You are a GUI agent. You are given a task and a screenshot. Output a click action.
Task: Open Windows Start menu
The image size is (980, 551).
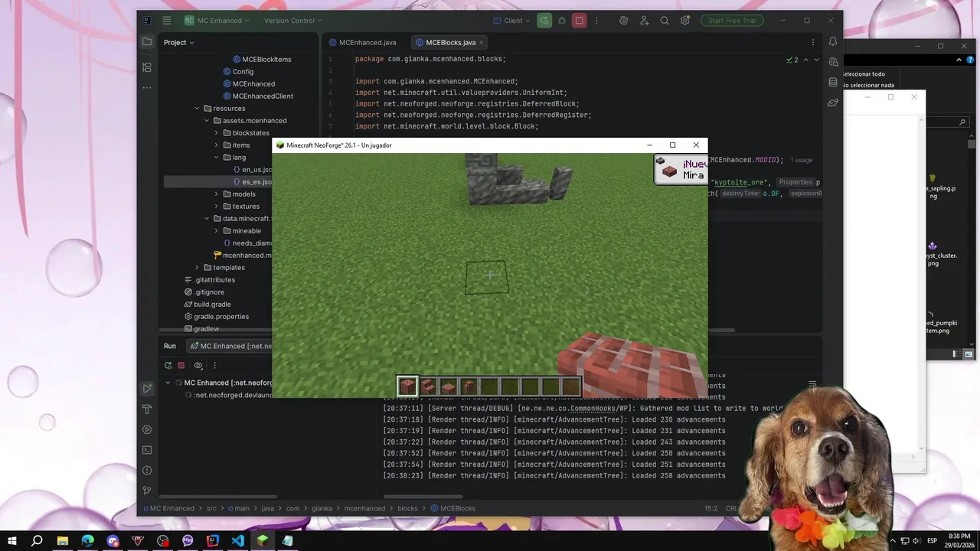[x=12, y=540]
